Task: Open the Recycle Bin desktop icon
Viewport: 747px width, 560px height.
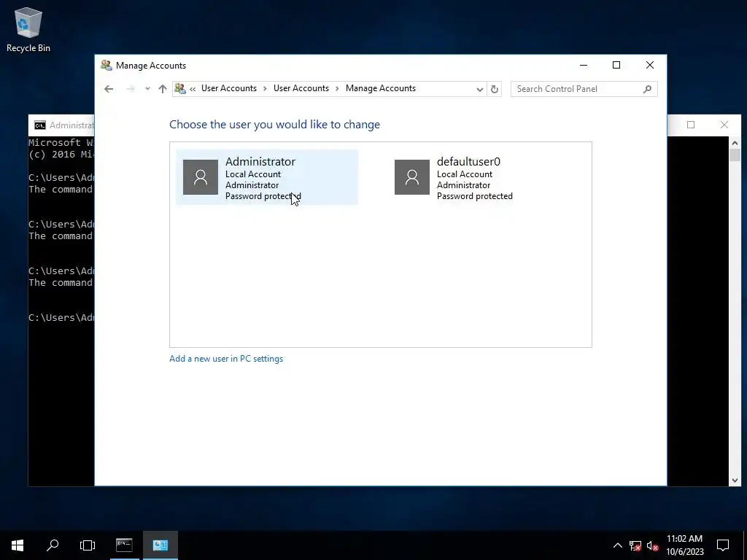Action: tap(28, 29)
